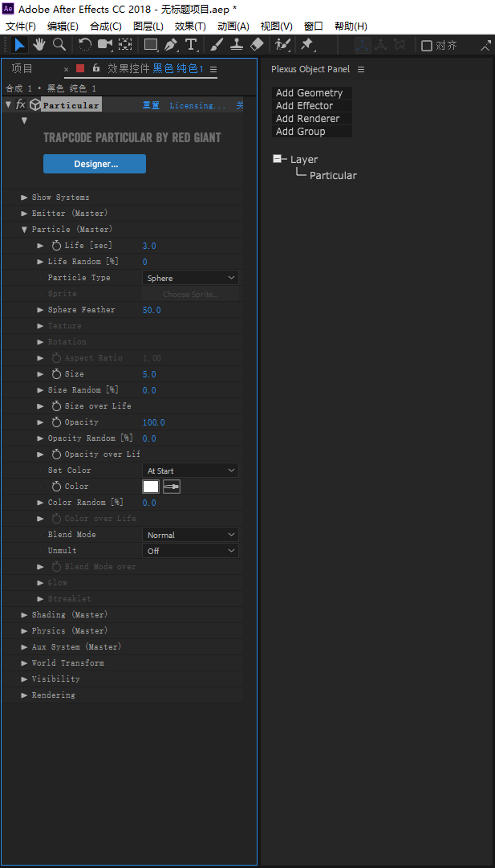Close the Effect Controls panel tab
Screen dimensions: 495x868
(x=67, y=69)
